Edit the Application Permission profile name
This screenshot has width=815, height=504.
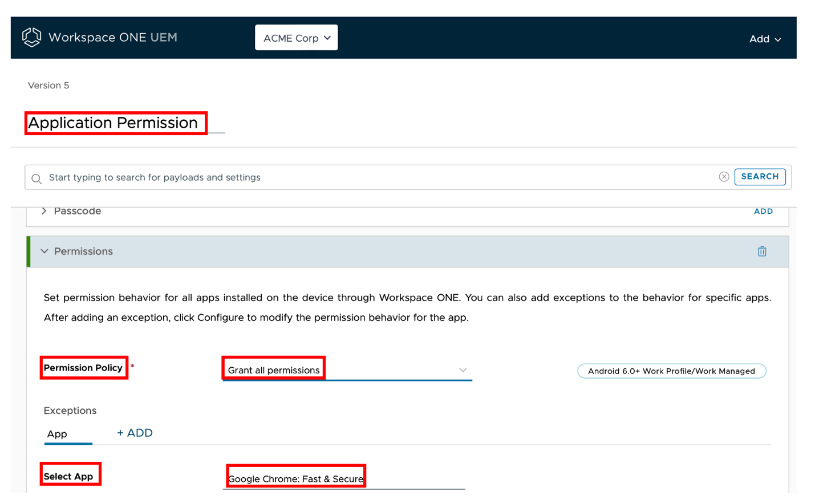tap(115, 123)
